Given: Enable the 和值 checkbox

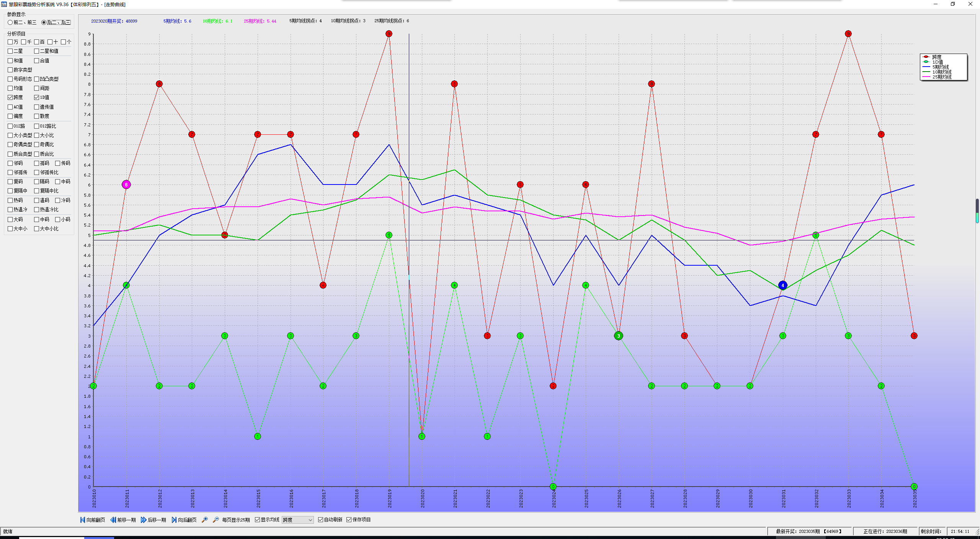Looking at the screenshot, I should 10,60.
